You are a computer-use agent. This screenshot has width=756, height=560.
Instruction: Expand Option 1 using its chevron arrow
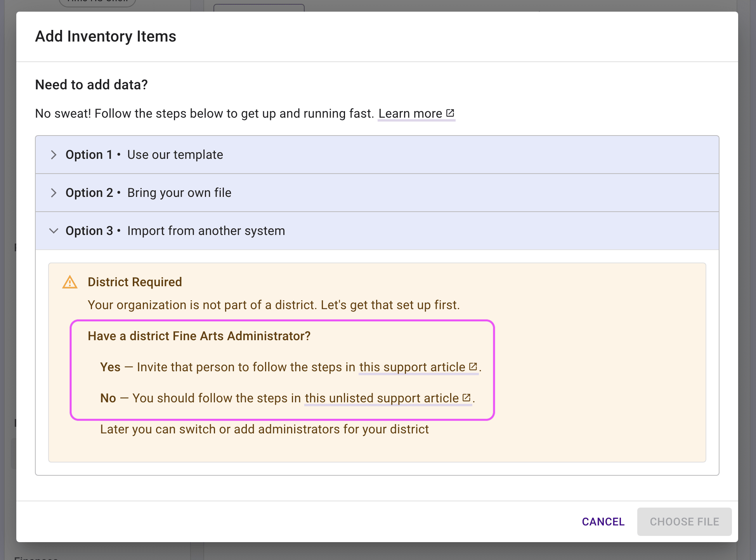(54, 155)
